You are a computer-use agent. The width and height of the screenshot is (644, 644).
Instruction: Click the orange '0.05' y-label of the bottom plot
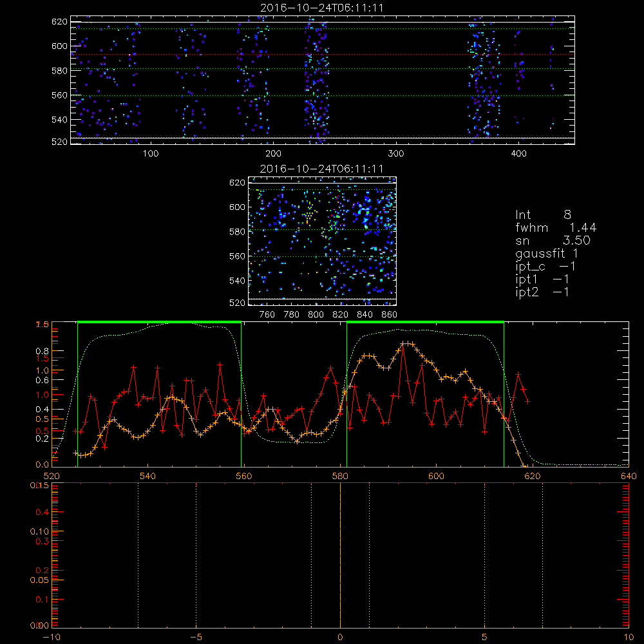coord(39,580)
